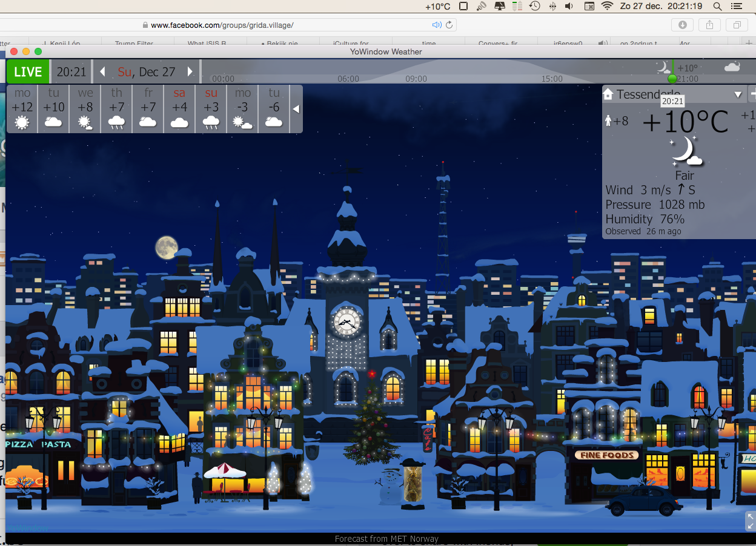Viewport: 756px width, 546px height.
Task: Open macOS Spotlight search in menu bar
Action: (x=717, y=6)
